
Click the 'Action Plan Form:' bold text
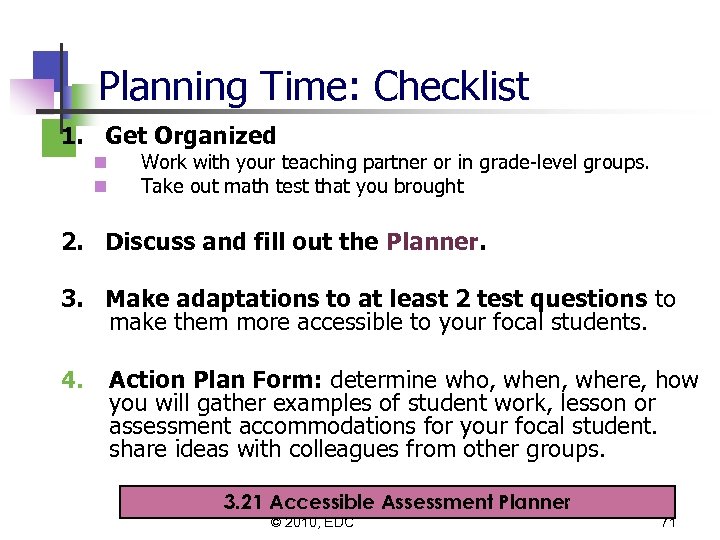click(x=216, y=380)
